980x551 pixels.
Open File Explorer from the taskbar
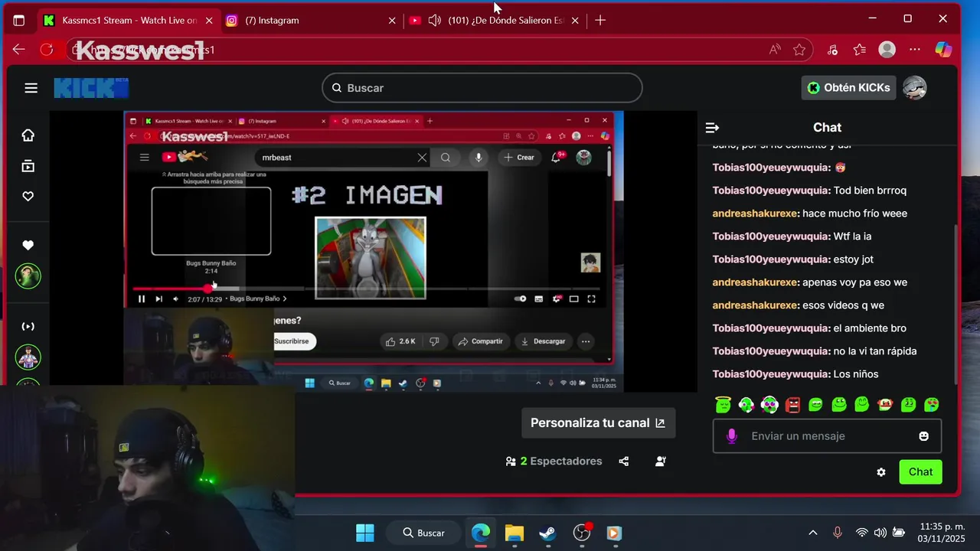pos(514,533)
